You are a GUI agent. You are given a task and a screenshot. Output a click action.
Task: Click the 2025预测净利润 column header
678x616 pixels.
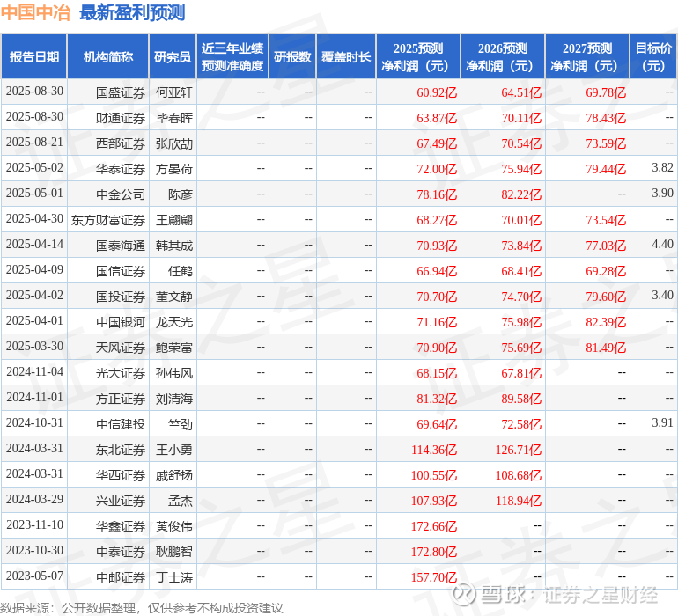(418, 56)
